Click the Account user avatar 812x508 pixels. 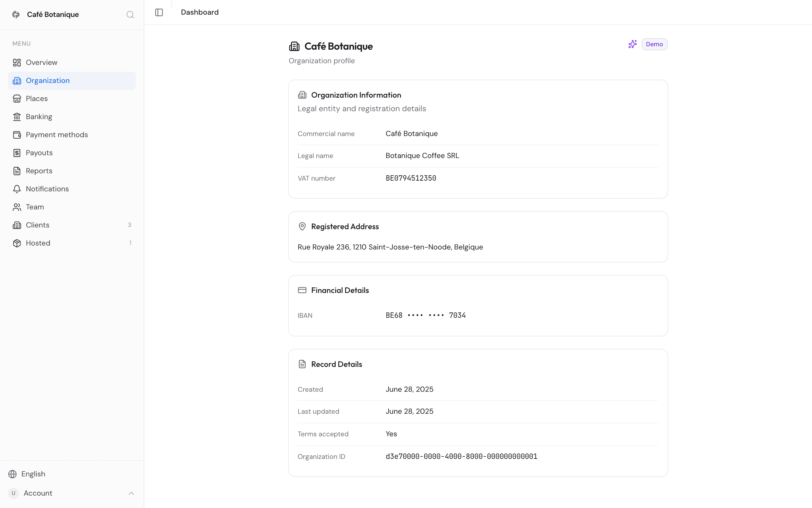coord(14,493)
